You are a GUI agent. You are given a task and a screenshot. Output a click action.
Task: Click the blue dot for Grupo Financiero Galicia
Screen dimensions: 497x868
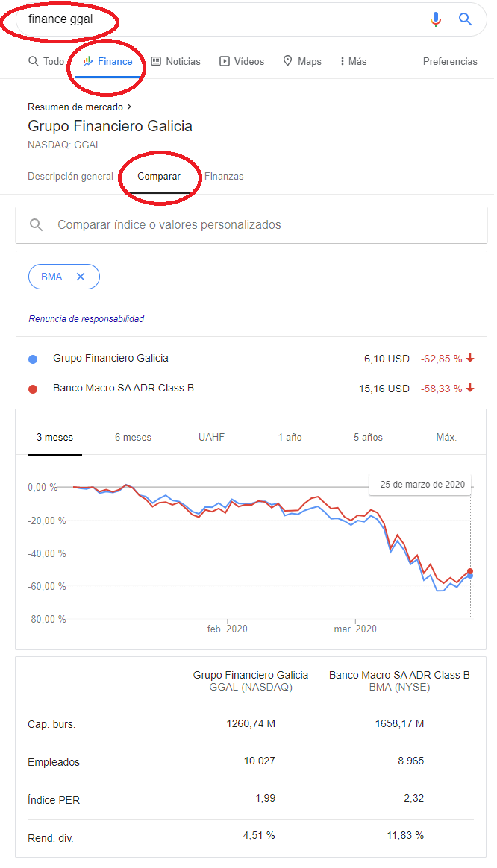point(33,359)
